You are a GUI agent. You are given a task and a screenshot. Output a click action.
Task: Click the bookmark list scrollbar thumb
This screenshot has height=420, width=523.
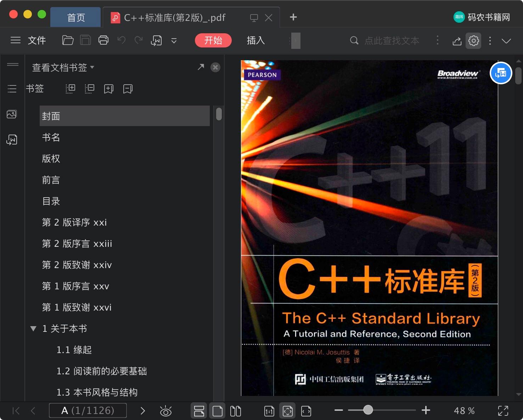coord(219,114)
